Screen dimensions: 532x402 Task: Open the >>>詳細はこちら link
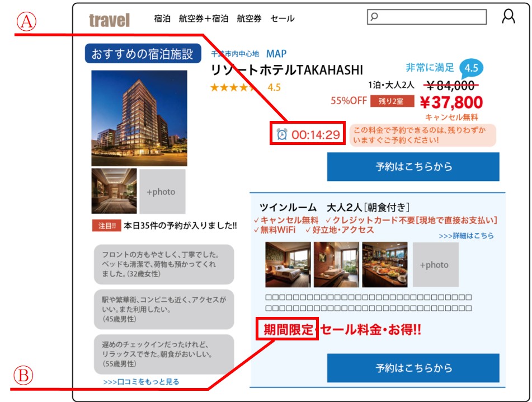point(466,236)
